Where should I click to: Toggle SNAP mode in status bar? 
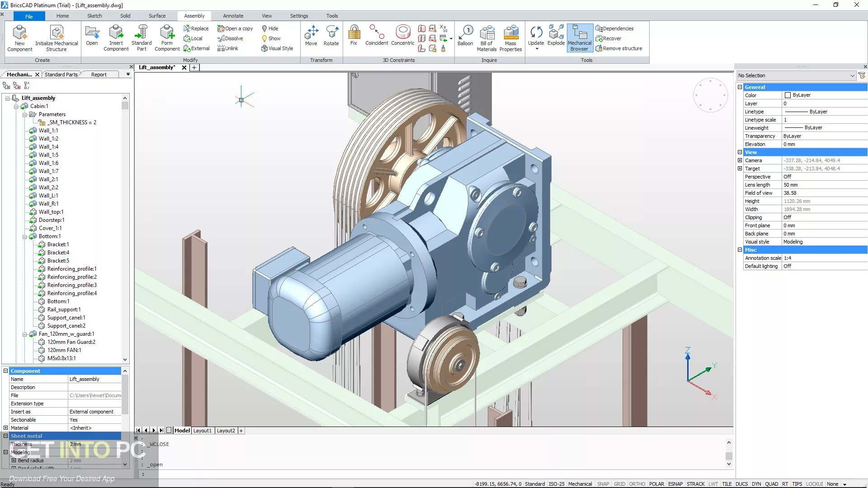[603, 483]
